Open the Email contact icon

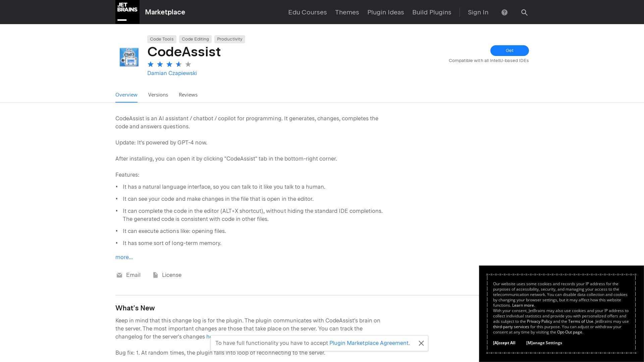[x=119, y=275]
